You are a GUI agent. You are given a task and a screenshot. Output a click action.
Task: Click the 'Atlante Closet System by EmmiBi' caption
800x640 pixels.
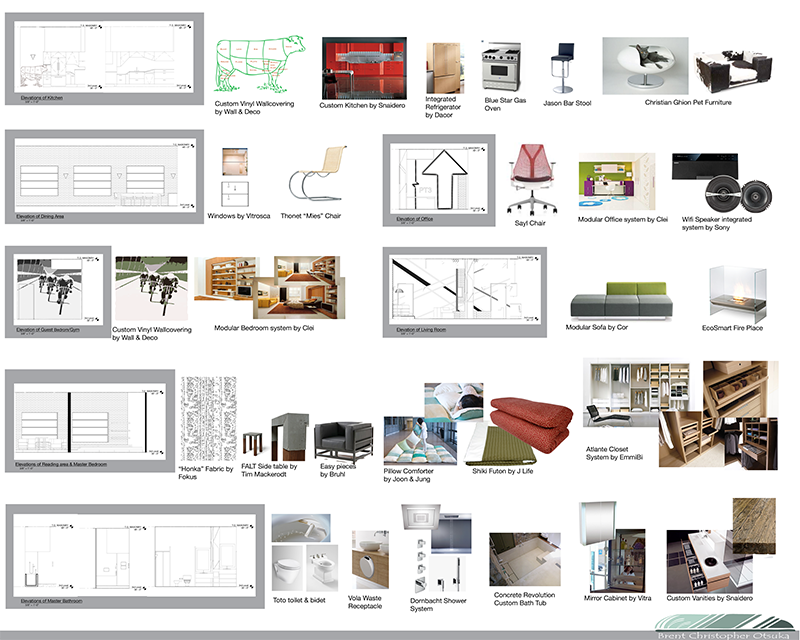pos(614,453)
